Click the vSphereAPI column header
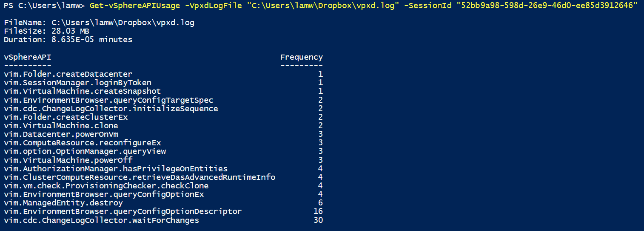This screenshot has width=644, height=231. coord(28,57)
